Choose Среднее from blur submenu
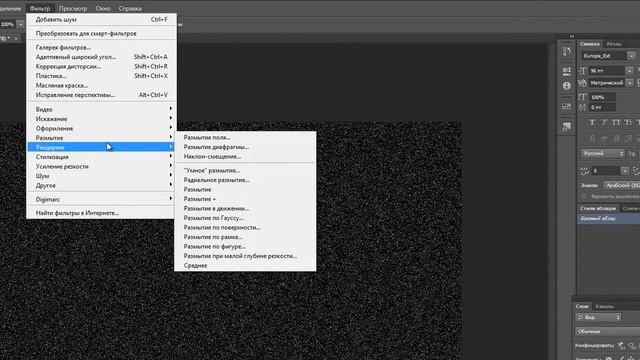Image resolution: width=640 pixels, height=360 pixels. coord(245,266)
